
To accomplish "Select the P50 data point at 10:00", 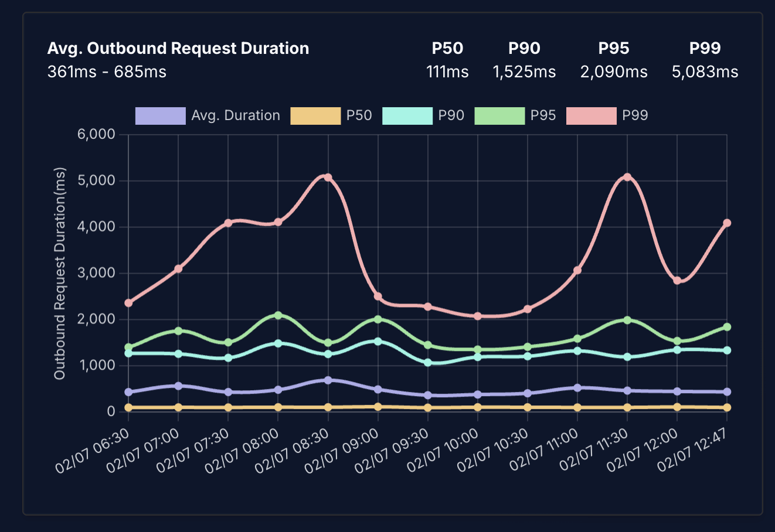I will click(x=478, y=407).
